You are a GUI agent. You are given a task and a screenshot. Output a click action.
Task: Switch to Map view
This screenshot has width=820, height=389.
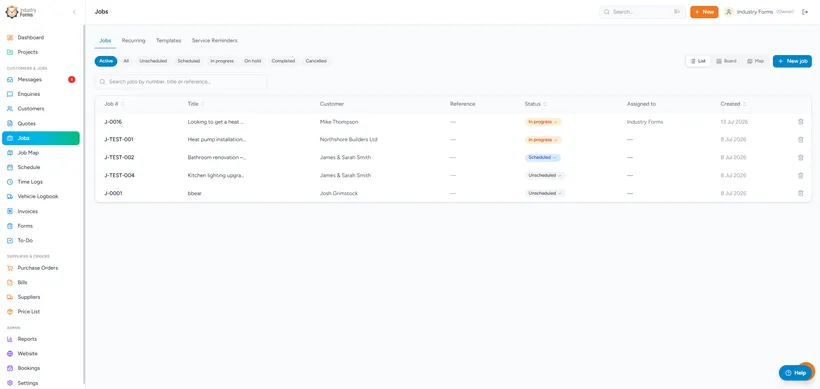pos(756,61)
